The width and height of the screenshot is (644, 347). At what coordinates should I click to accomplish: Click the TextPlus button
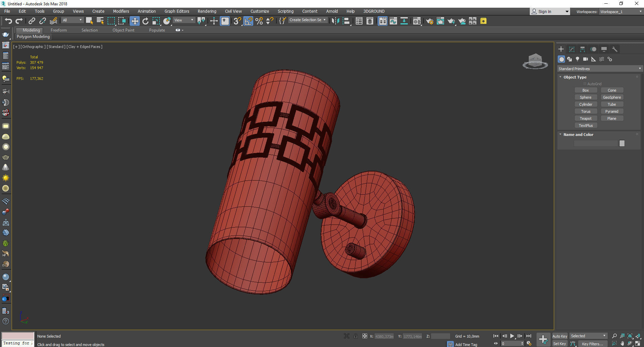point(586,126)
